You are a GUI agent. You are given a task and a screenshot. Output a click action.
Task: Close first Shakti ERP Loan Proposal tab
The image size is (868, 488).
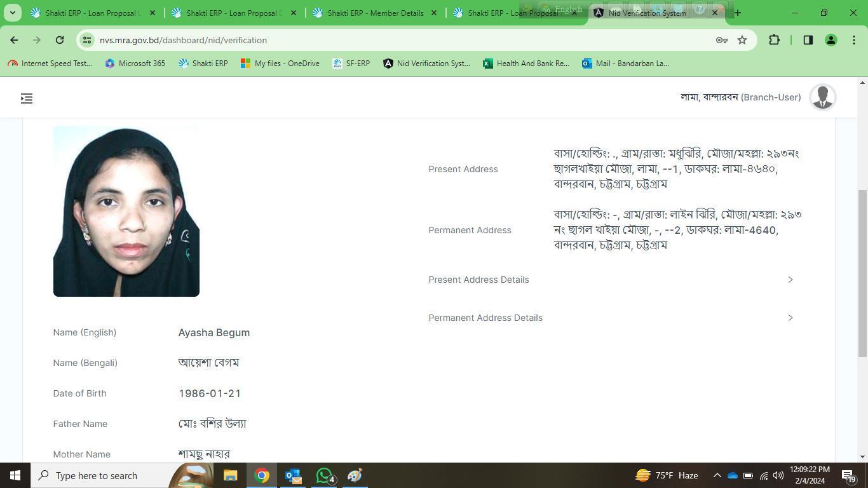click(x=152, y=13)
